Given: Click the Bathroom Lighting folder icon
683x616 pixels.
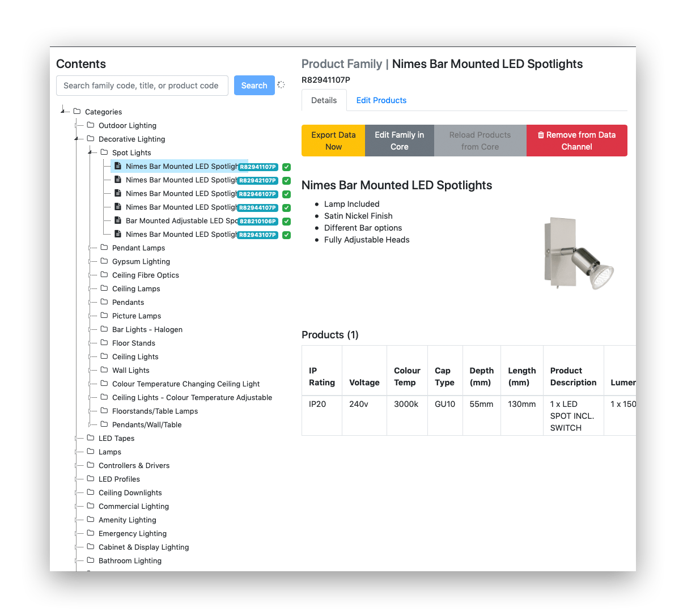Looking at the screenshot, I should point(91,560).
